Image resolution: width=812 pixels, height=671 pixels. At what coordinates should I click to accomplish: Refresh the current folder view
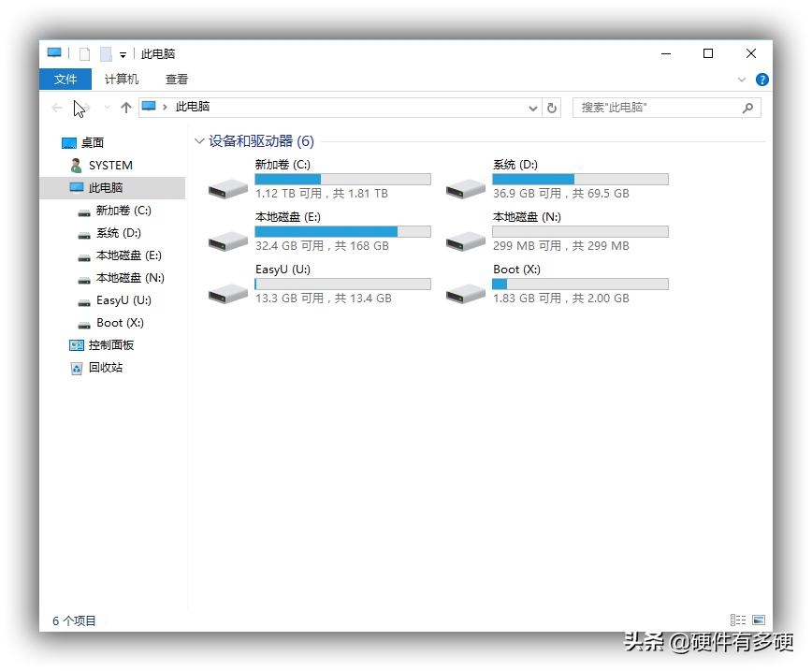551,108
